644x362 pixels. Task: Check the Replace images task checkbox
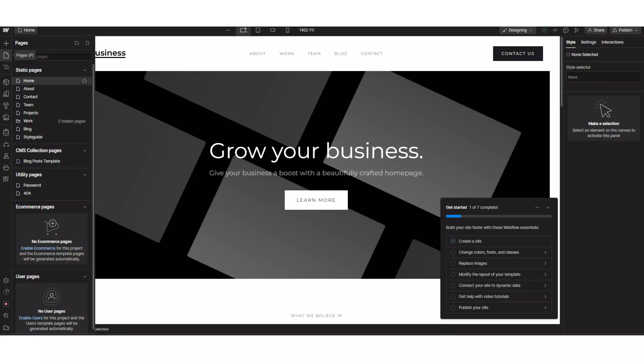click(453, 263)
